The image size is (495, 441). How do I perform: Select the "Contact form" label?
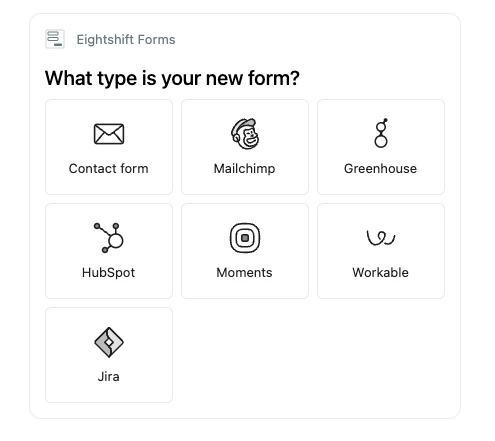pyautogui.click(x=109, y=169)
